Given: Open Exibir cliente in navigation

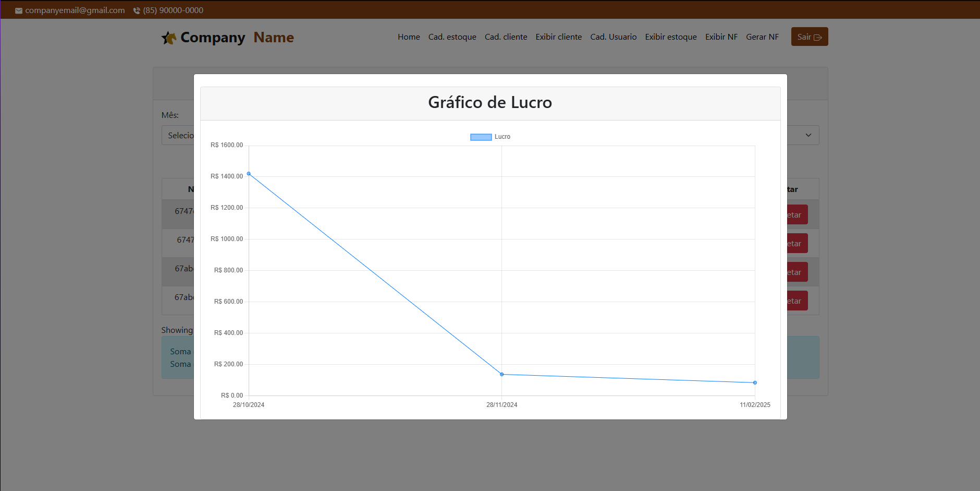Looking at the screenshot, I should click(559, 37).
